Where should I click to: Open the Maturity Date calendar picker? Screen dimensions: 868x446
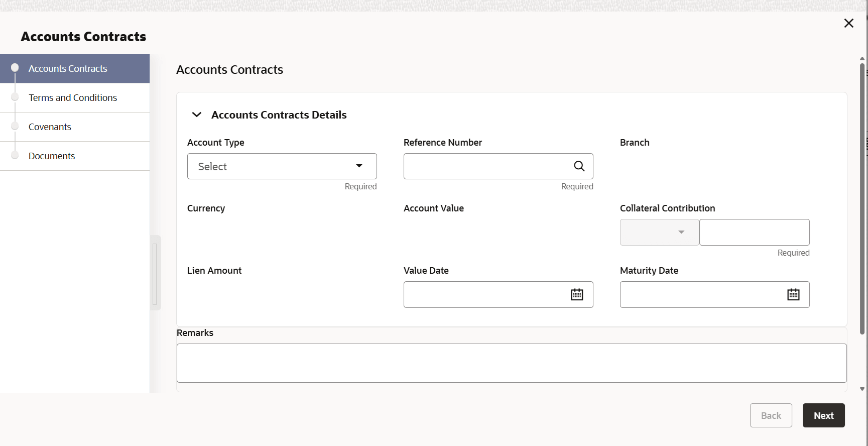(x=793, y=295)
